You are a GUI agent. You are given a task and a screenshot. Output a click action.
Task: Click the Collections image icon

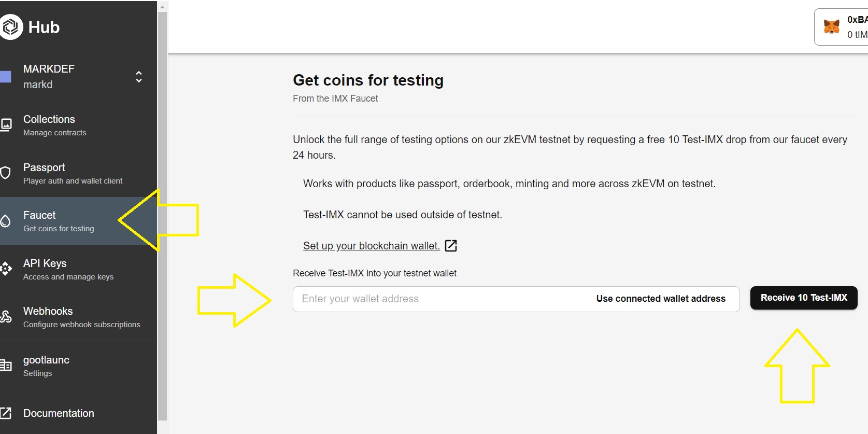point(6,124)
